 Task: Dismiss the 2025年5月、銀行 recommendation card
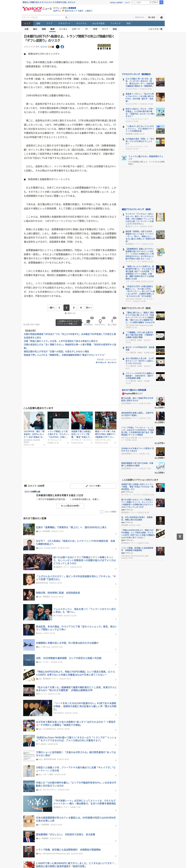coord(44,445)
